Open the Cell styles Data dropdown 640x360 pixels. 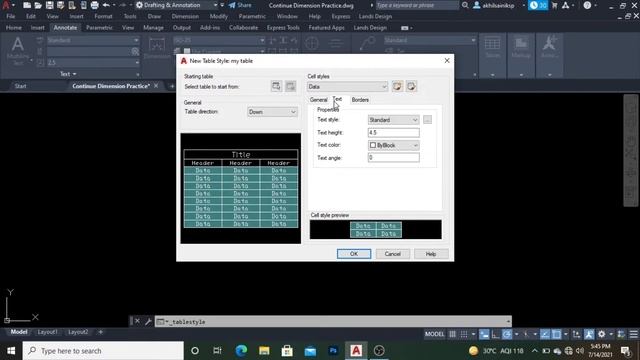pyautogui.click(x=347, y=87)
